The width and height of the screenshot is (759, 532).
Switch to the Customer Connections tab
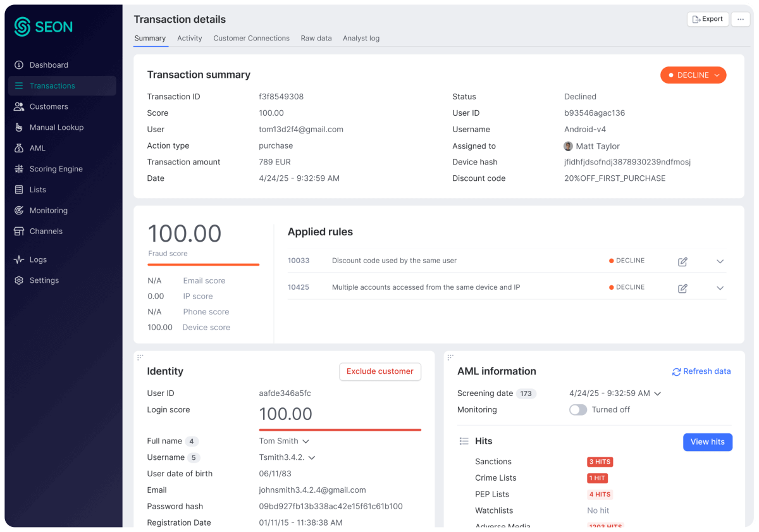[251, 39]
